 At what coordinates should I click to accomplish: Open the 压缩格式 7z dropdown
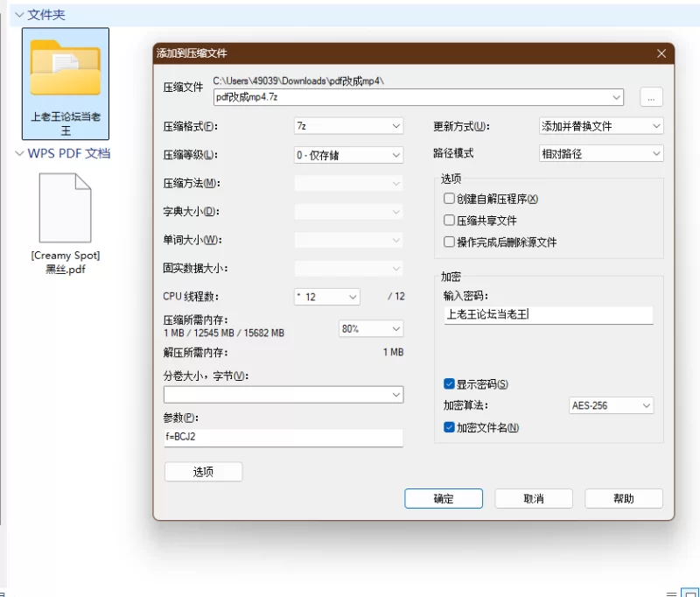[x=348, y=126]
